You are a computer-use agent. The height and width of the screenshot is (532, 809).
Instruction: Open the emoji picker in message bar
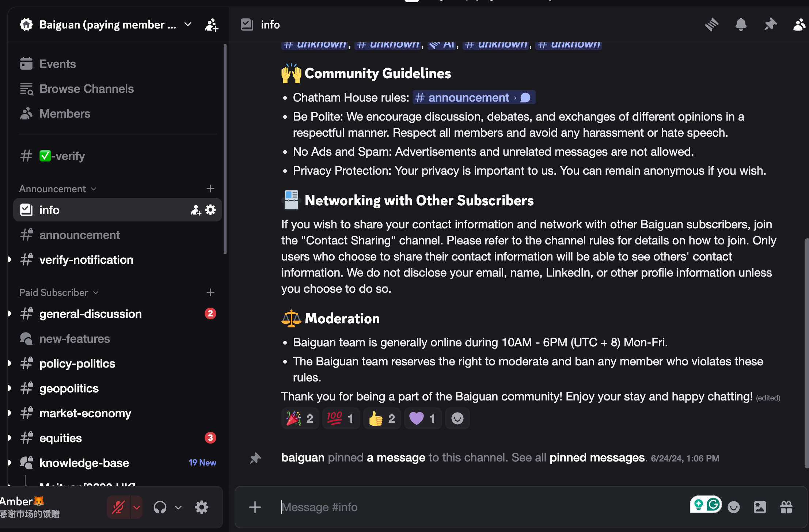point(733,507)
